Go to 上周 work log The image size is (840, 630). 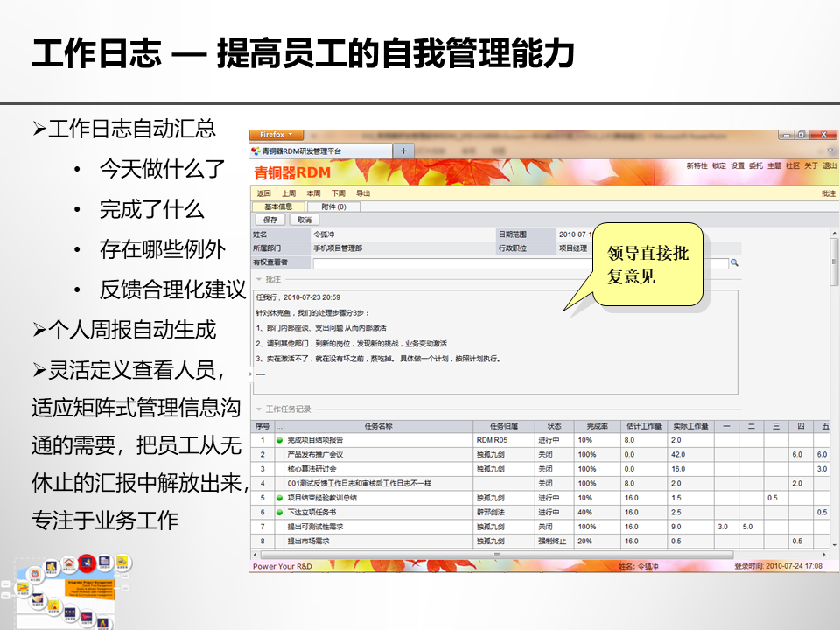(289, 193)
